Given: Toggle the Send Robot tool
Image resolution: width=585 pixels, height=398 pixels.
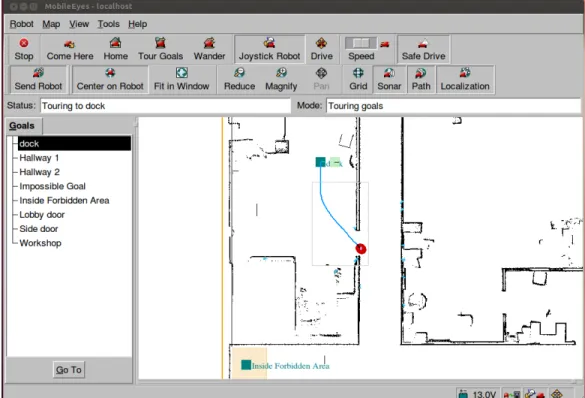Looking at the screenshot, I should [x=38, y=79].
